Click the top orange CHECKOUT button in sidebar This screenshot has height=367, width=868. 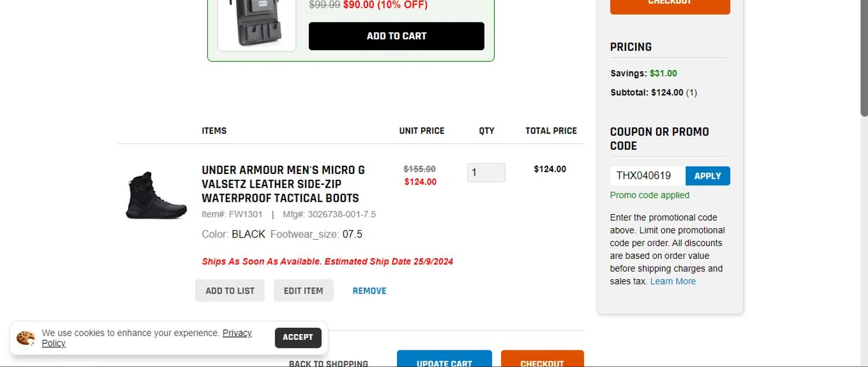(x=670, y=5)
